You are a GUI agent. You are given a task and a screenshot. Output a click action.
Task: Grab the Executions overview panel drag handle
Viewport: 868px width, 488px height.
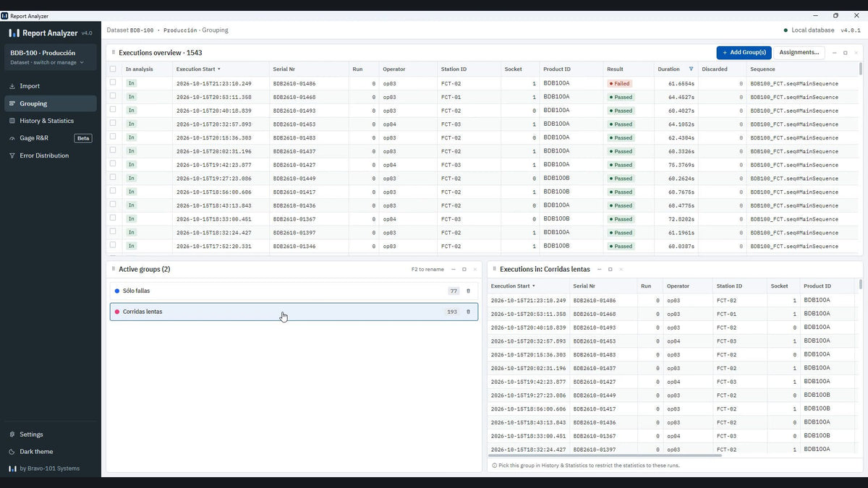click(114, 53)
